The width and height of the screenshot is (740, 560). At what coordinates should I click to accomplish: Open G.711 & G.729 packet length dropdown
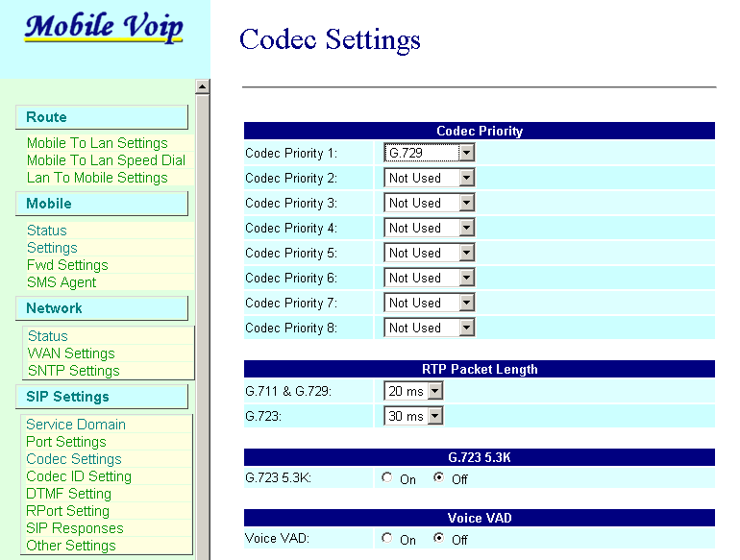[413, 391]
